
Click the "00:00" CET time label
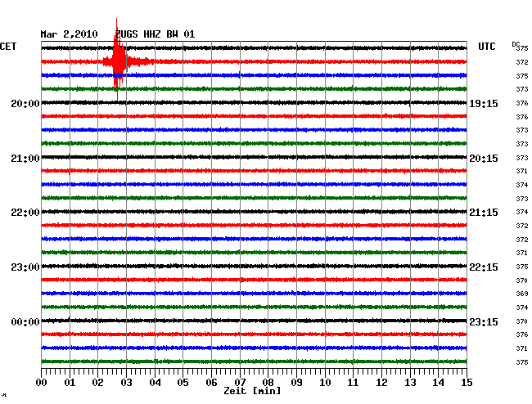click(25, 322)
